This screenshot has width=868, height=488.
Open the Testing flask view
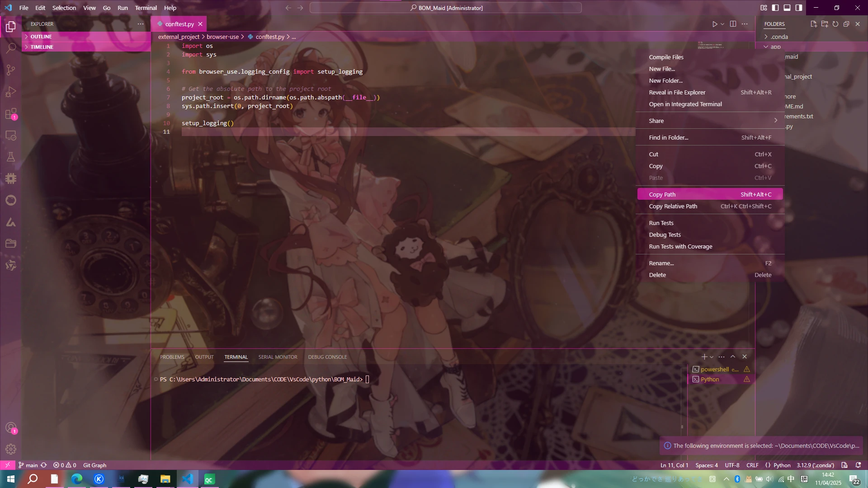click(11, 157)
